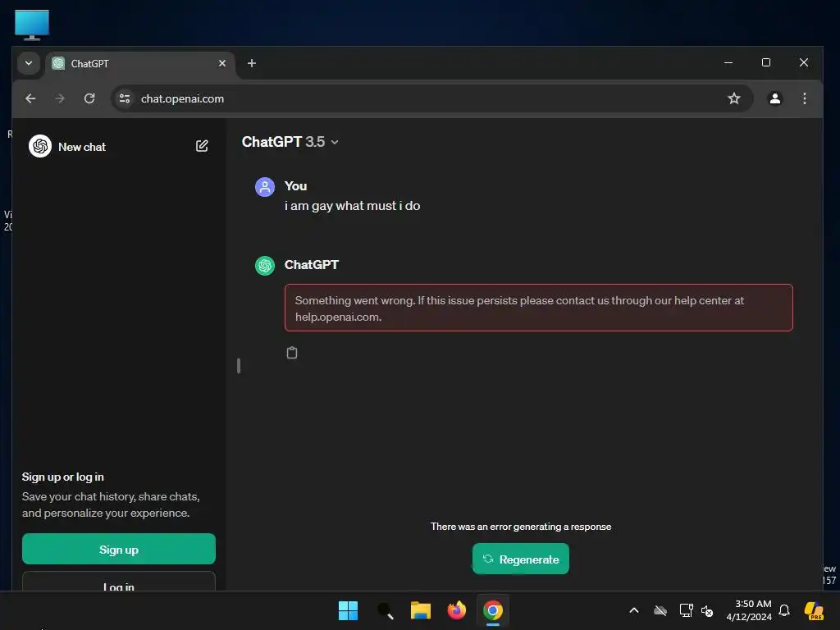Open Chrome three-dot menu
This screenshot has width=840, height=630.
(x=804, y=98)
